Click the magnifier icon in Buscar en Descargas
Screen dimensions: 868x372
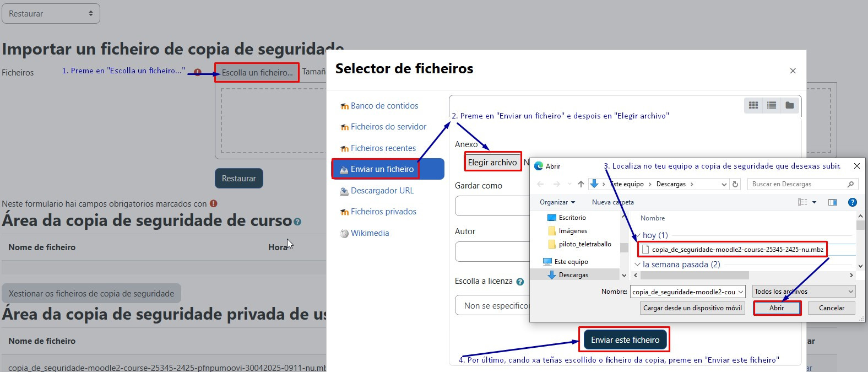tap(850, 184)
